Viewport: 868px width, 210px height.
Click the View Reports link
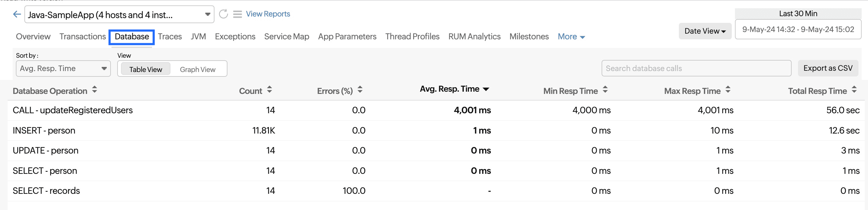point(268,14)
